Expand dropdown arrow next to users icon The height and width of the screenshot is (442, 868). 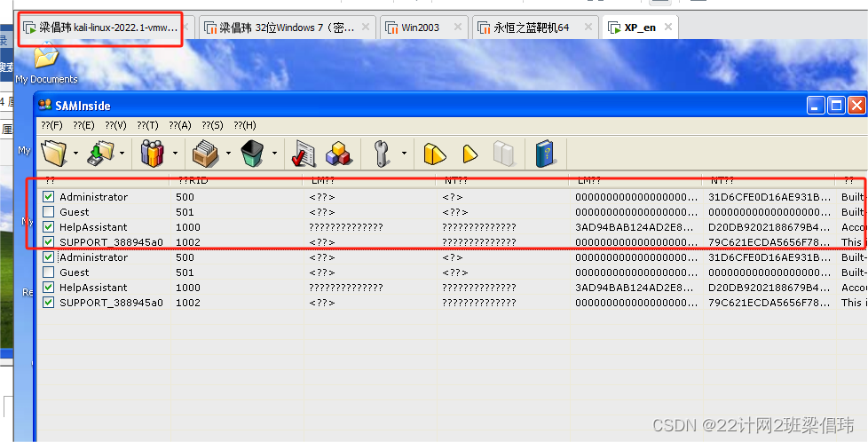(175, 153)
